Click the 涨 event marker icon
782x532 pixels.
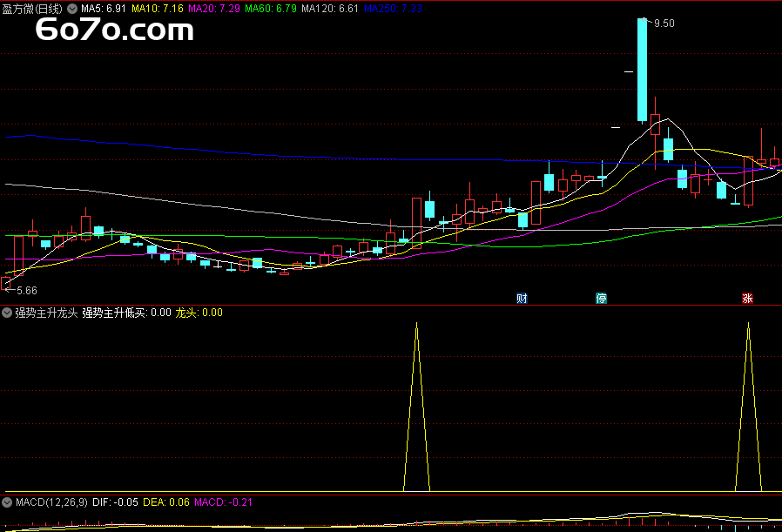point(747,298)
